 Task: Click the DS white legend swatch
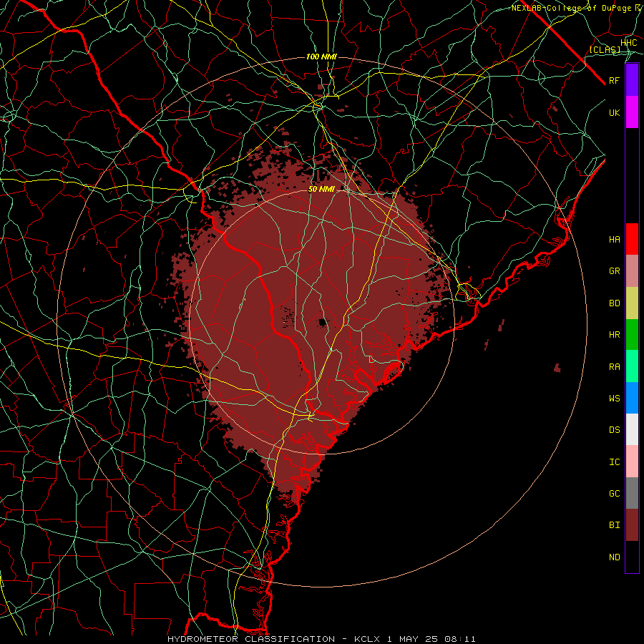632,429
